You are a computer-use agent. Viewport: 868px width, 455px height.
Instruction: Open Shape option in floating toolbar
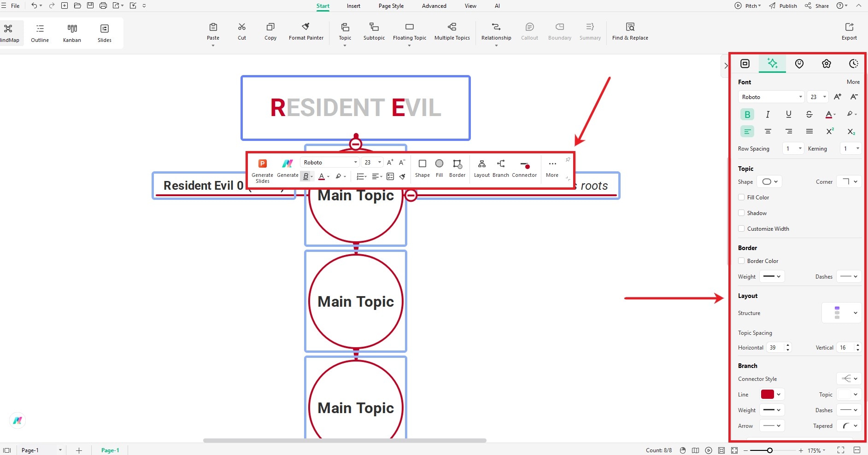422,169
